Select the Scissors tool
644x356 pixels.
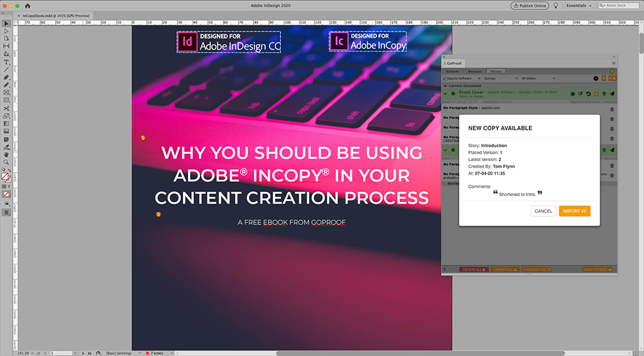point(6,108)
